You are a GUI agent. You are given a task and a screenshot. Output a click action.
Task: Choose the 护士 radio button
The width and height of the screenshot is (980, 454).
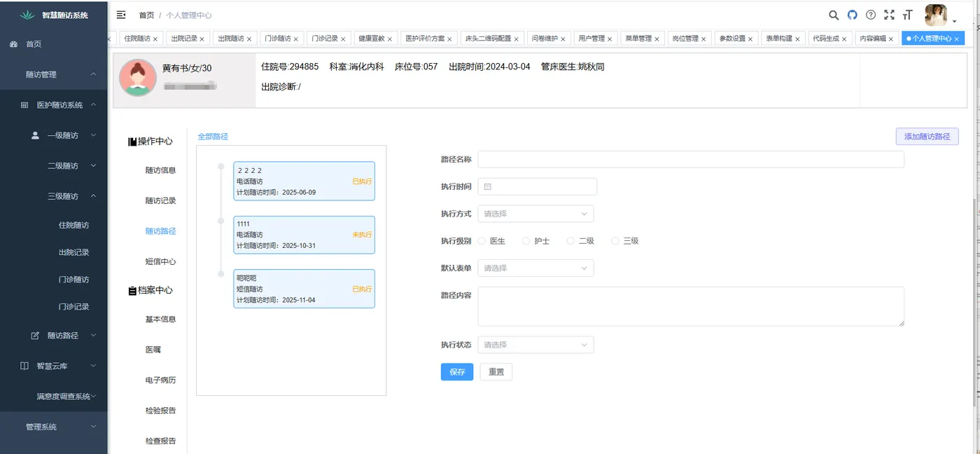pyautogui.click(x=526, y=240)
